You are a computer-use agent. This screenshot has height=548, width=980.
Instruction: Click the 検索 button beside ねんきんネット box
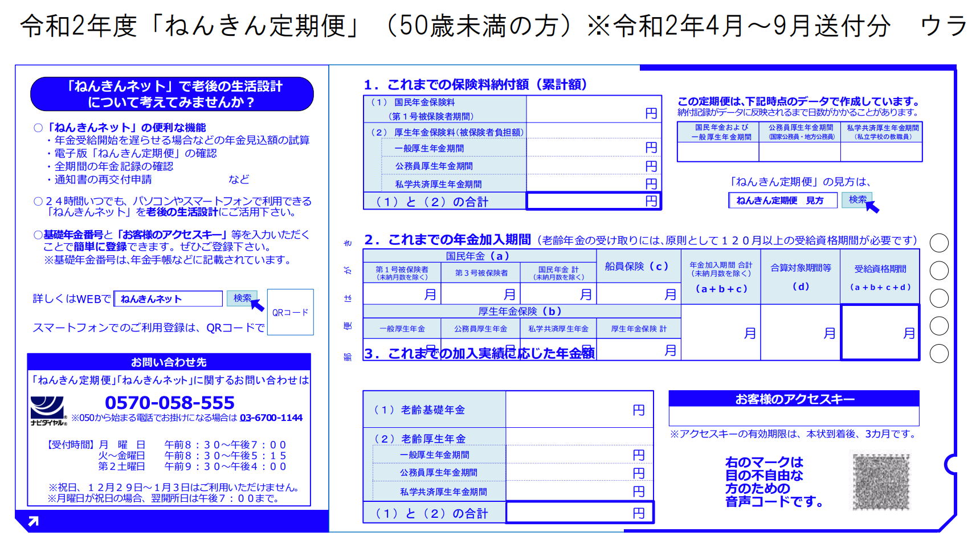click(x=242, y=298)
